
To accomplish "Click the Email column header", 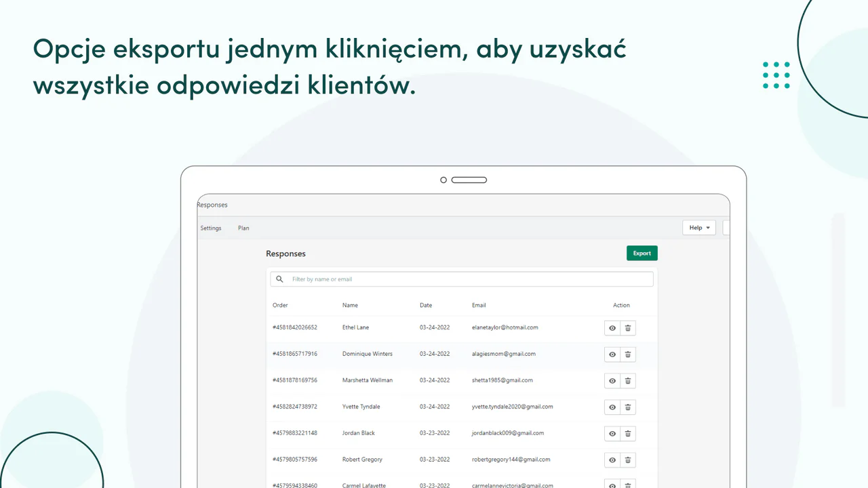I will point(479,306).
